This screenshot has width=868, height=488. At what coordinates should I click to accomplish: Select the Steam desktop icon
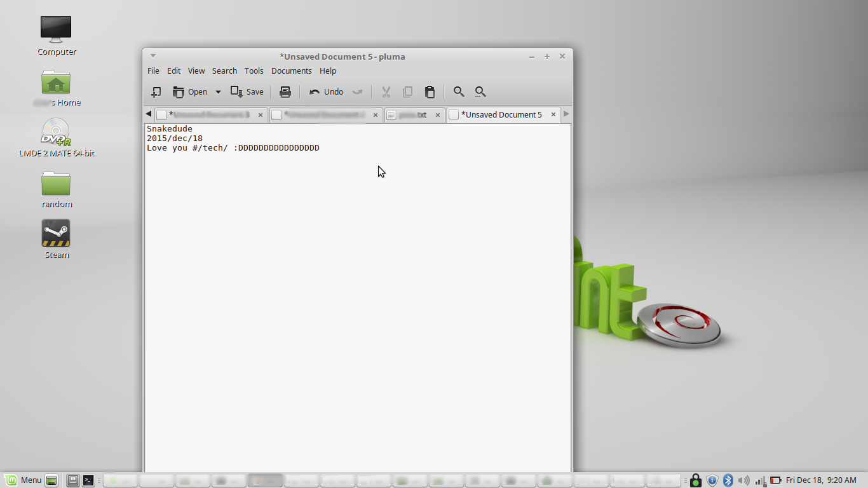(x=57, y=239)
